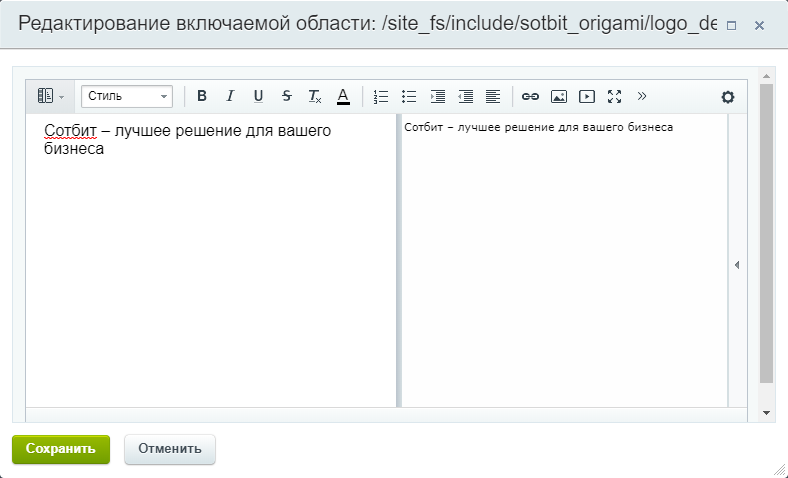The height and width of the screenshot is (478, 788).
Task: Show more toolbar buttons
Action: [642, 96]
